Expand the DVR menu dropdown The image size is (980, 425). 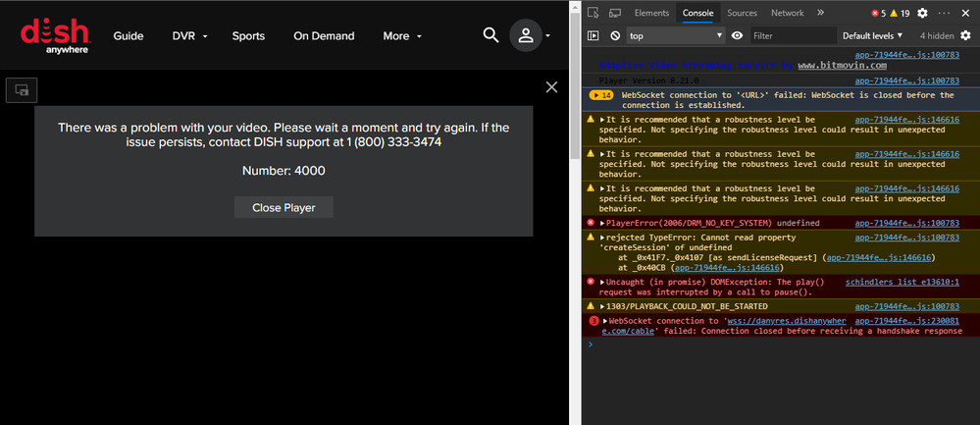(190, 35)
